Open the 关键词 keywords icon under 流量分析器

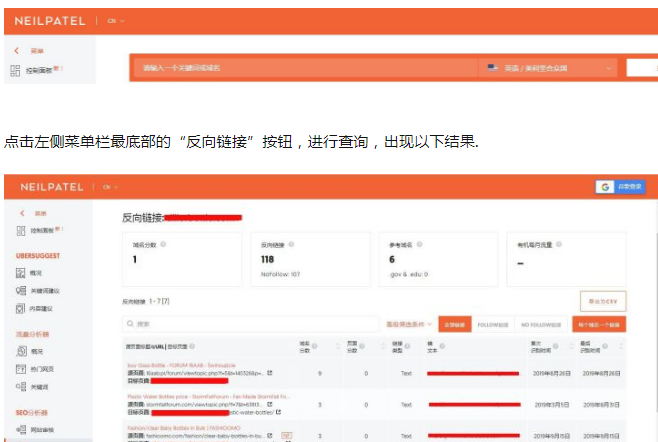pyautogui.click(x=21, y=387)
